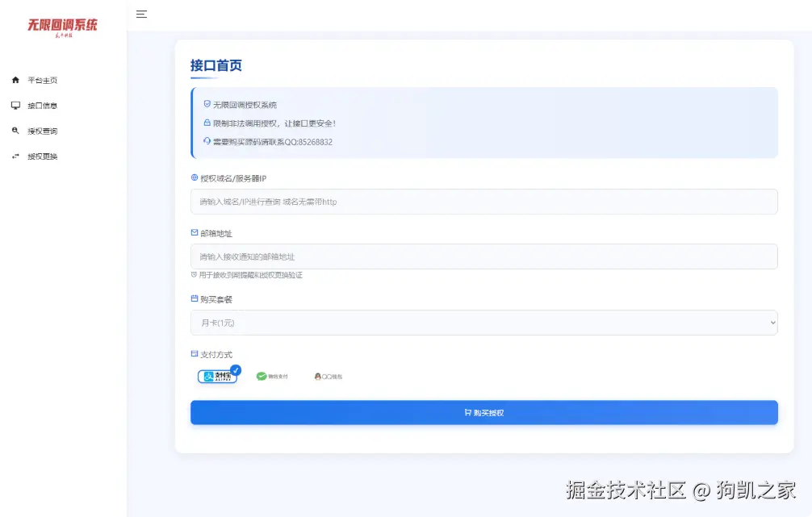Click the domain/IP input field
This screenshot has width=812, height=517.
point(483,202)
